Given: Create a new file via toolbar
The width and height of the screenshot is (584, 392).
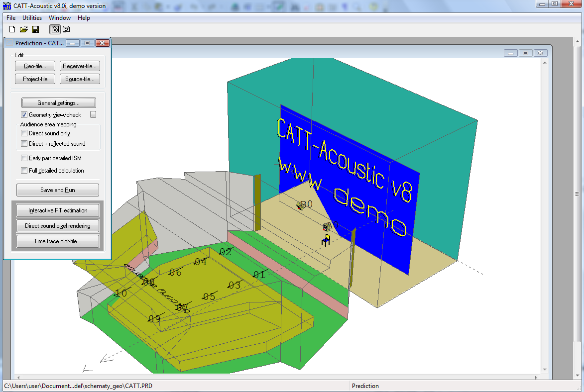Looking at the screenshot, I should pos(12,29).
